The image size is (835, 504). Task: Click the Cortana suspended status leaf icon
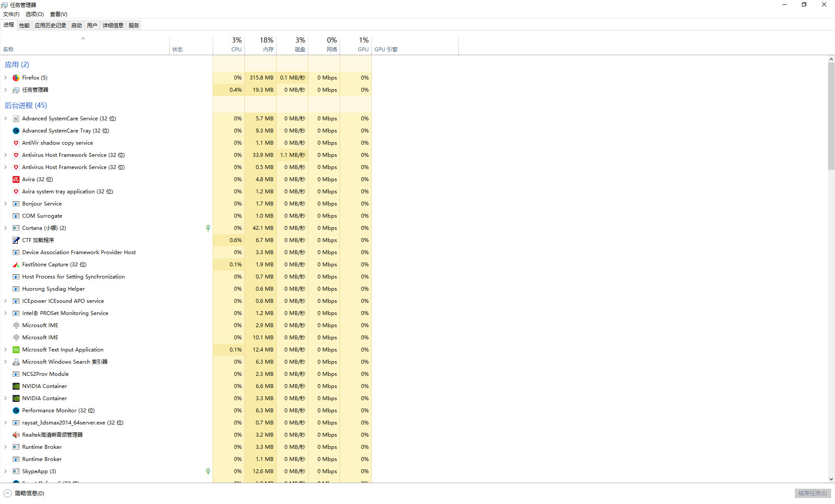pyautogui.click(x=208, y=228)
